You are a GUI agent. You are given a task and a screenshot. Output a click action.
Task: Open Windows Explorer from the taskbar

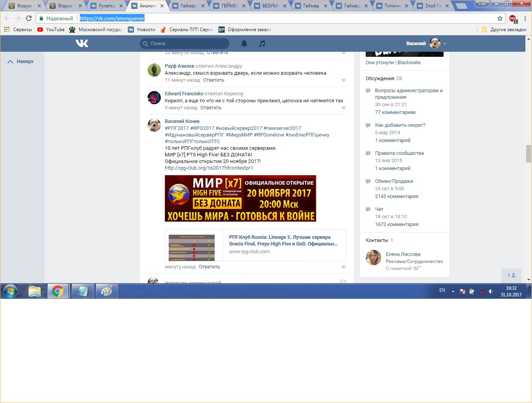(x=35, y=291)
